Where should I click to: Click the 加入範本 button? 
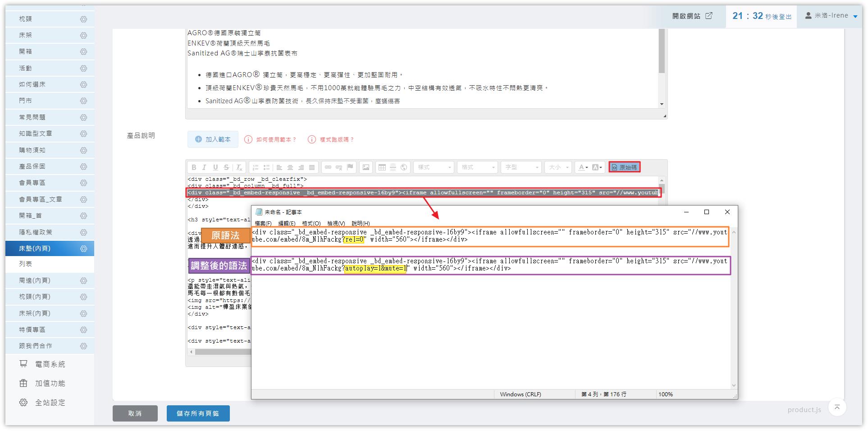213,140
